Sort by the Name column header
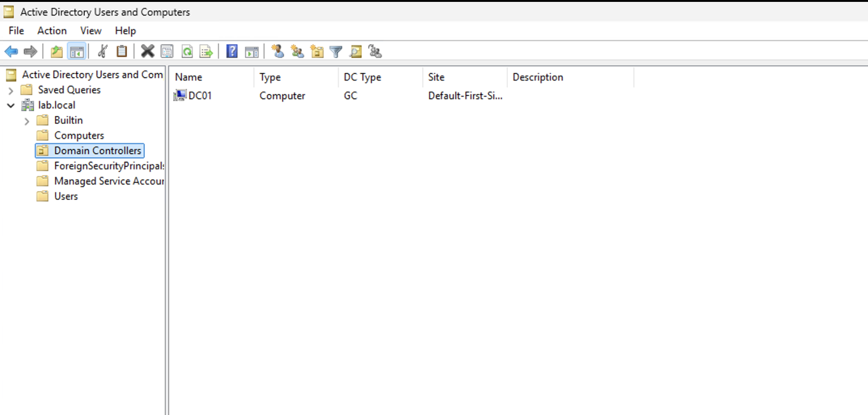 pos(211,77)
